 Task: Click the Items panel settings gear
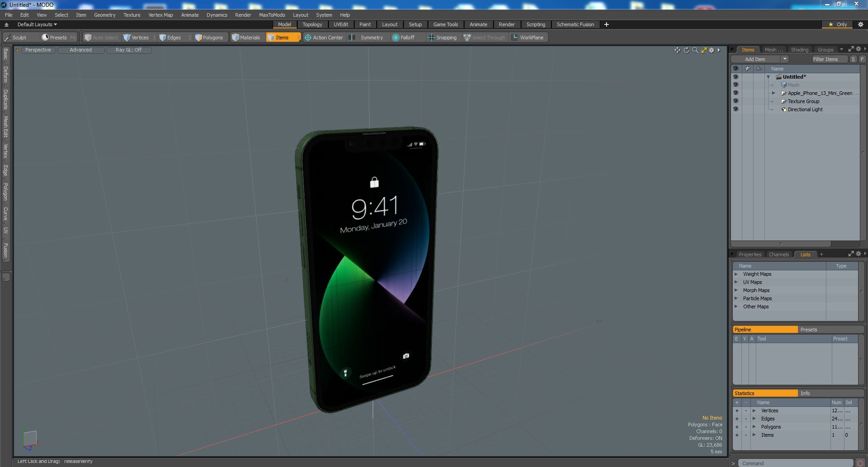click(x=858, y=49)
